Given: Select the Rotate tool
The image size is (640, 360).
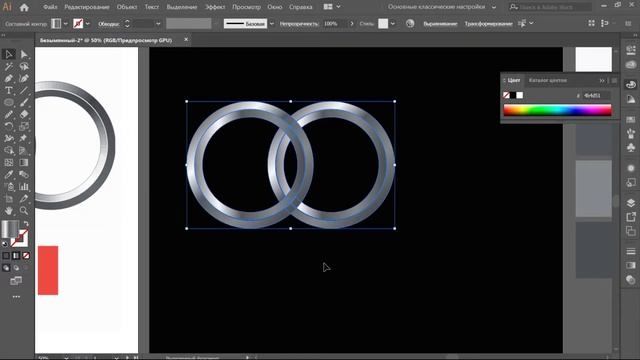Looking at the screenshot, I should point(9,127).
